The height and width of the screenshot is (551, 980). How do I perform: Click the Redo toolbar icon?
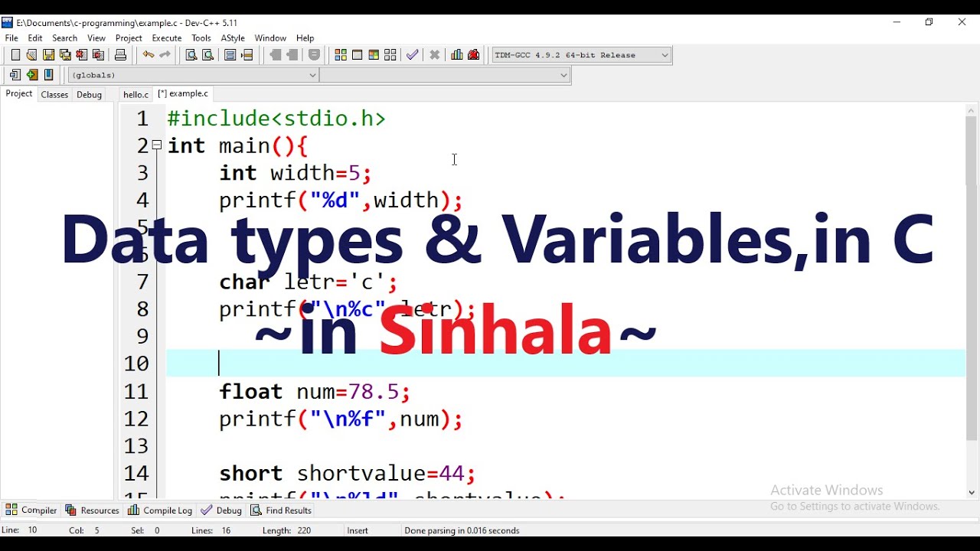[x=165, y=54]
